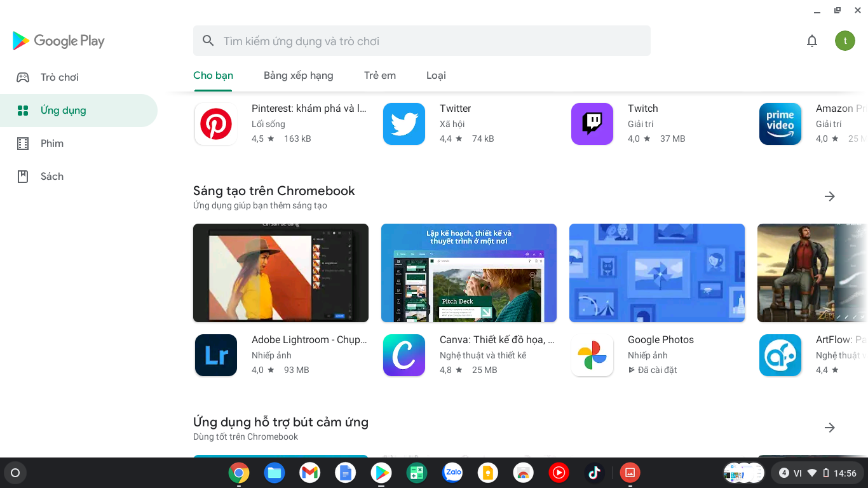868x488 pixels.
Task: Click the Google Photos title
Action: point(661,340)
